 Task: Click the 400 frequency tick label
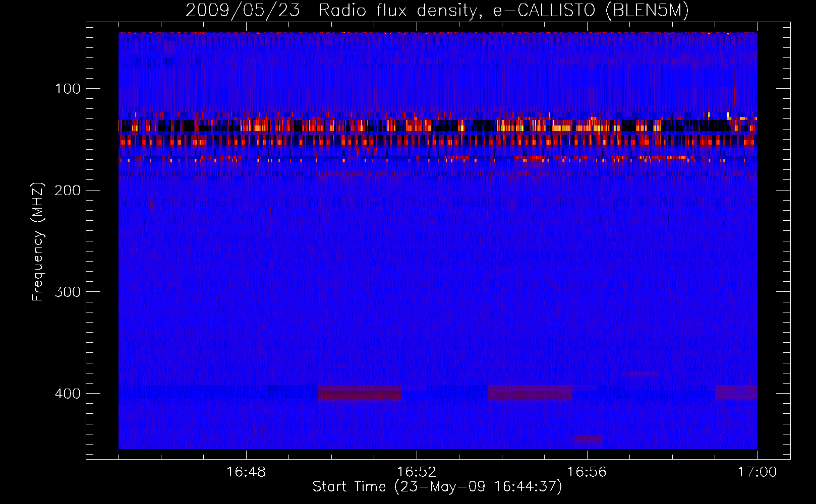tap(68, 394)
